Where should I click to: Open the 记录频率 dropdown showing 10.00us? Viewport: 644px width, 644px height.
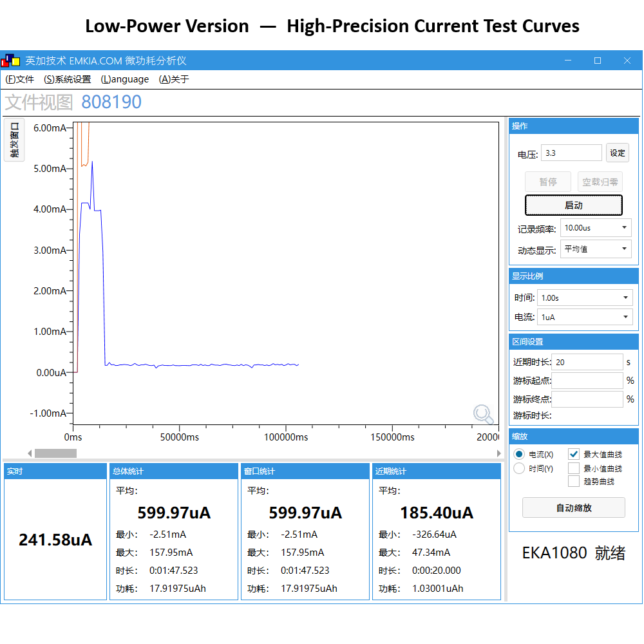coord(595,227)
